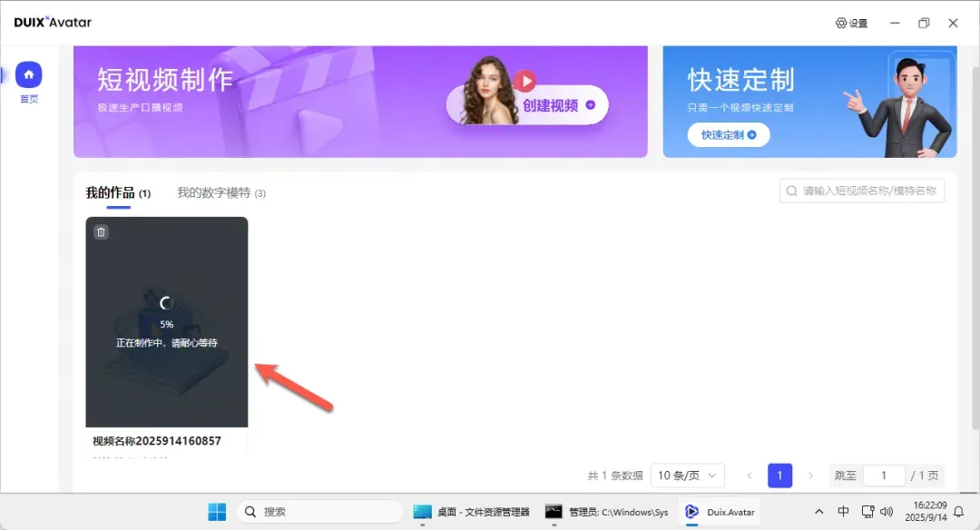
Task: Open the Administrator command prompt taskbar item
Action: pos(607,512)
